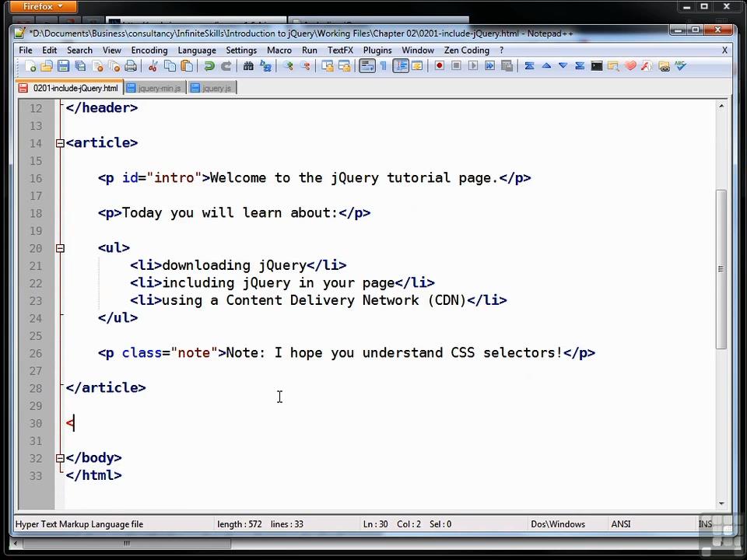
Task: Open Find with the binoculars icon
Action: point(248,66)
